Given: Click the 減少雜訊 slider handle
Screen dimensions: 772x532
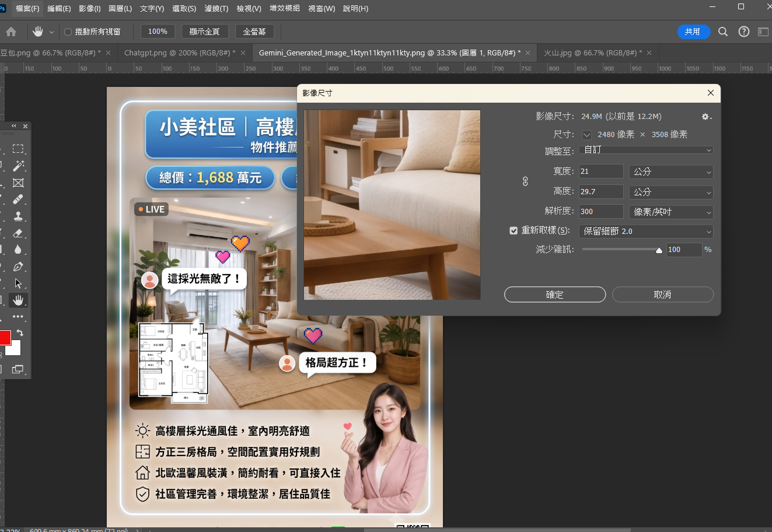Looking at the screenshot, I should 659,250.
